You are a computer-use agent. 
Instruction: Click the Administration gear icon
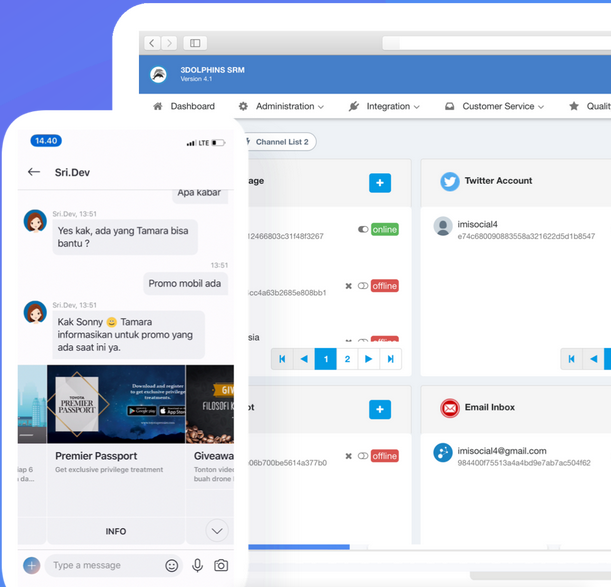point(243,106)
